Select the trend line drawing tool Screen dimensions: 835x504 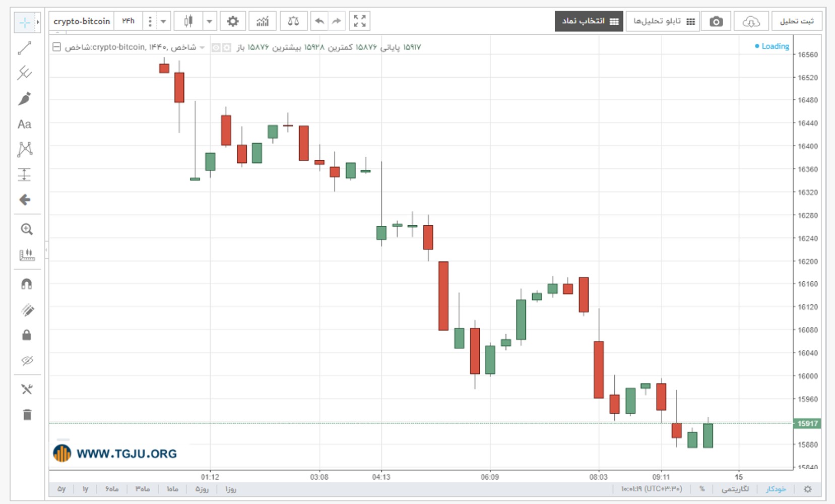(x=24, y=48)
